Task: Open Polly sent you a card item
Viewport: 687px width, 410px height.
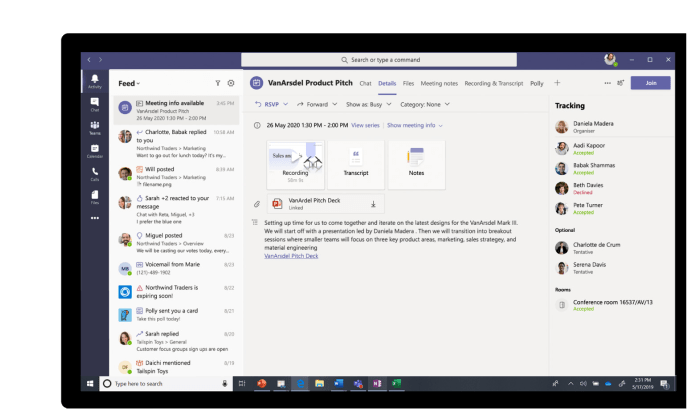Action: click(x=176, y=315)
